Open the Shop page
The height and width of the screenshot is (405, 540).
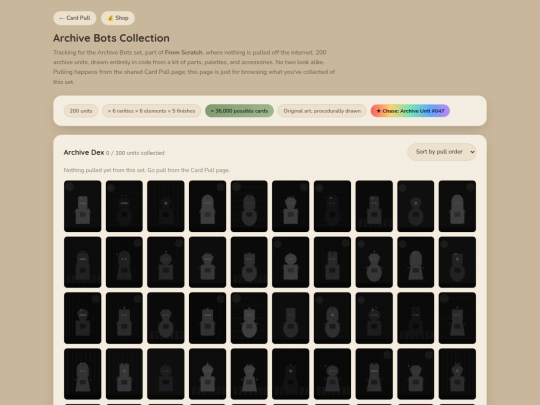118,18
